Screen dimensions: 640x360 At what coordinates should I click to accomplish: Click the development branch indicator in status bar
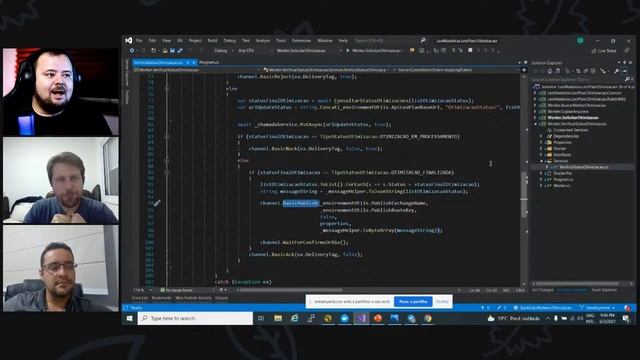tap(598, 308)
